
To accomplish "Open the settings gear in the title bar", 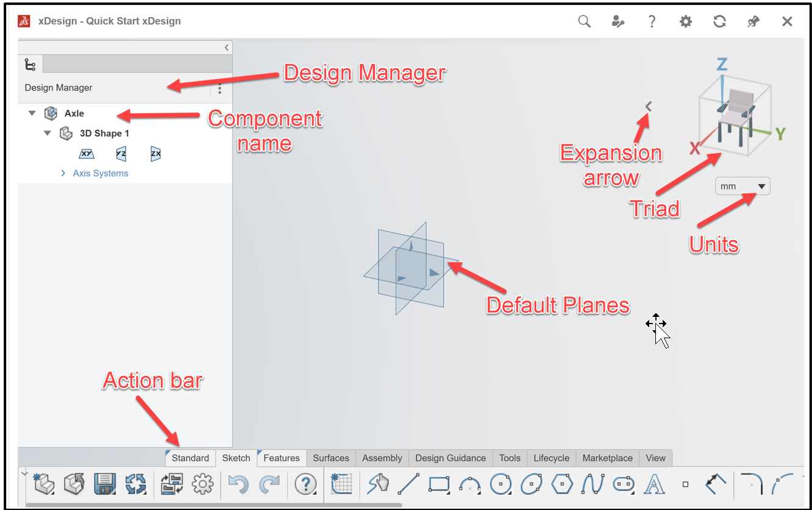I will click(x=685, y=21).
